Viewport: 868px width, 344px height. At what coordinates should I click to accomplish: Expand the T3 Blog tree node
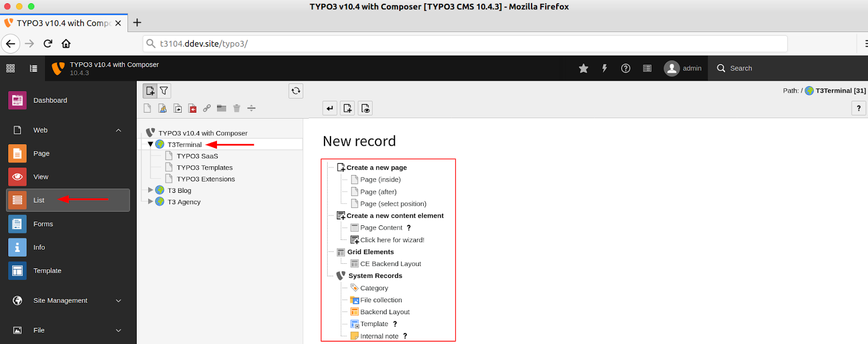tap(150, 190)
